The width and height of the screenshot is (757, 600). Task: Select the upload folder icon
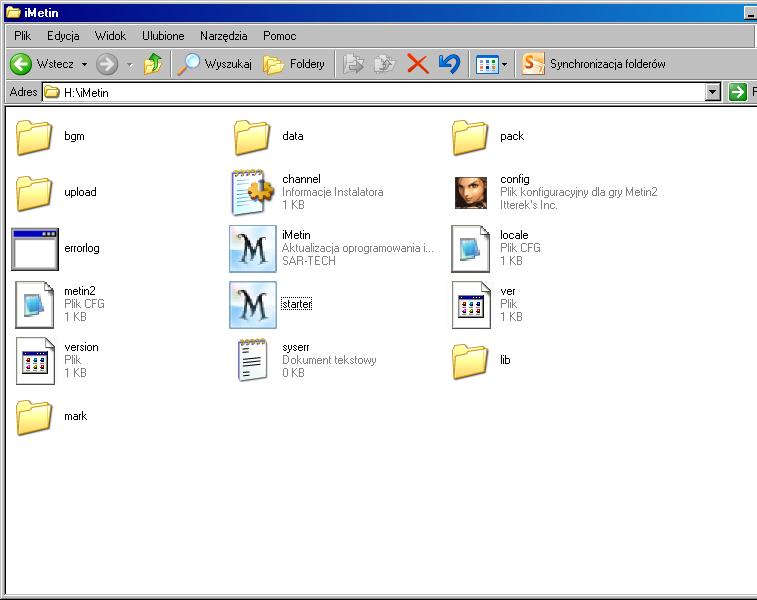click(x=34, y=194)
